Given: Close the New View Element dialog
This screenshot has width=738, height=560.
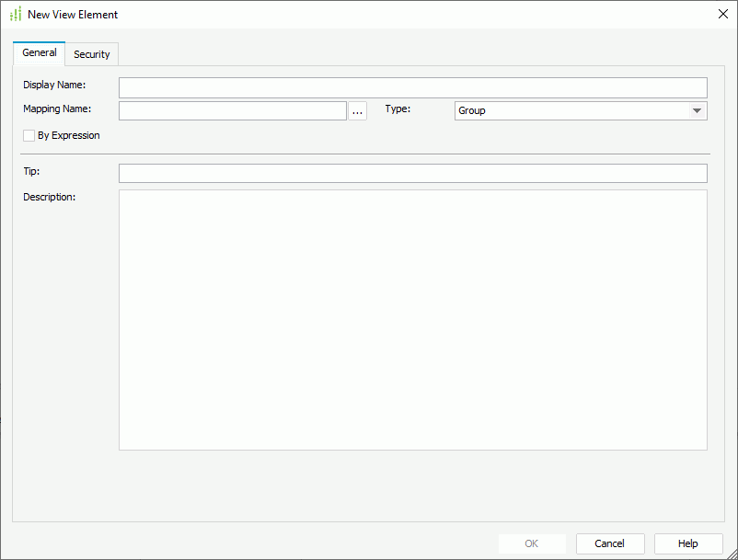Looking at the screenshot, I should 721,14.
